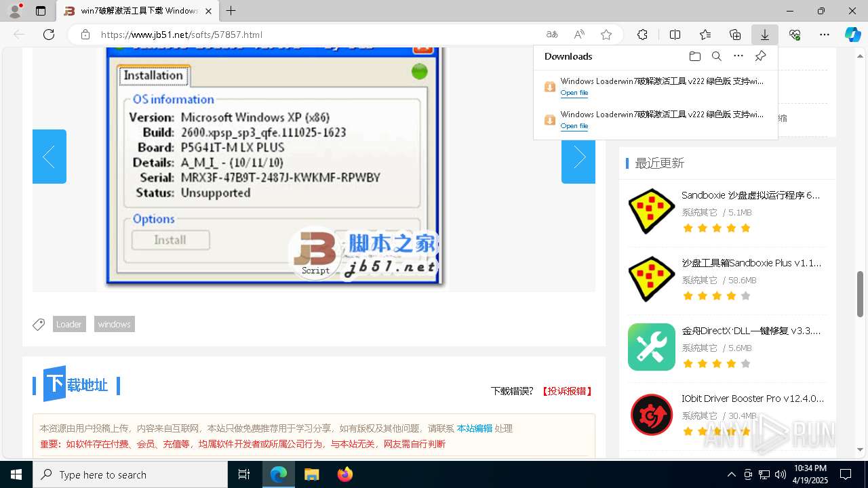Viewport: 868px width, 488px height.
Task: Pin the Downloads panel
Action: coord(761,56)
